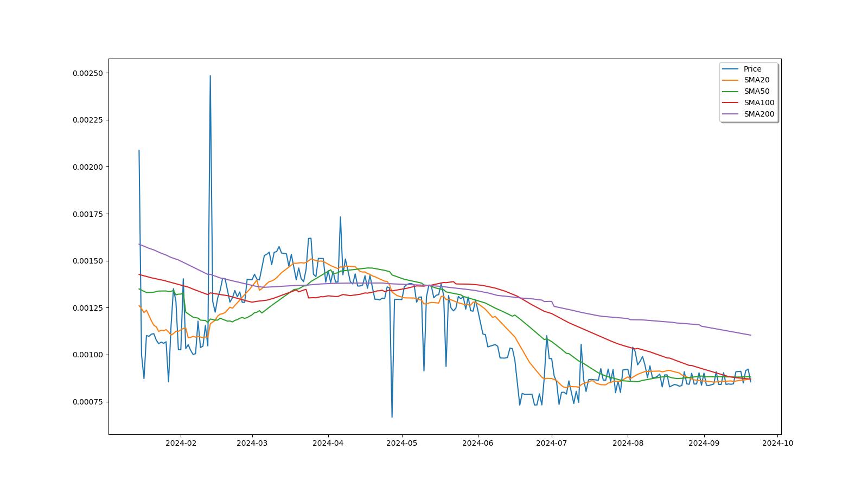Click the 0.00075 y-axis label
The height and width of the screenshot is (488, 868).
coord(88,402)
